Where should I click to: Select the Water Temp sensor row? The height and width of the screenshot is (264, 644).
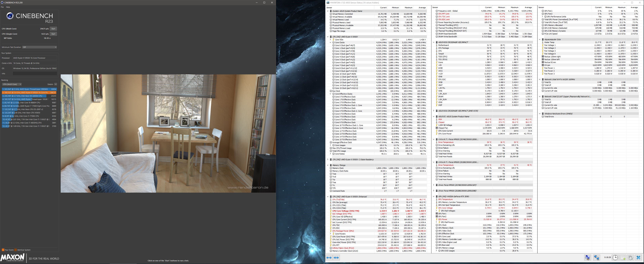pyautogui.click(x=590, y=42)
